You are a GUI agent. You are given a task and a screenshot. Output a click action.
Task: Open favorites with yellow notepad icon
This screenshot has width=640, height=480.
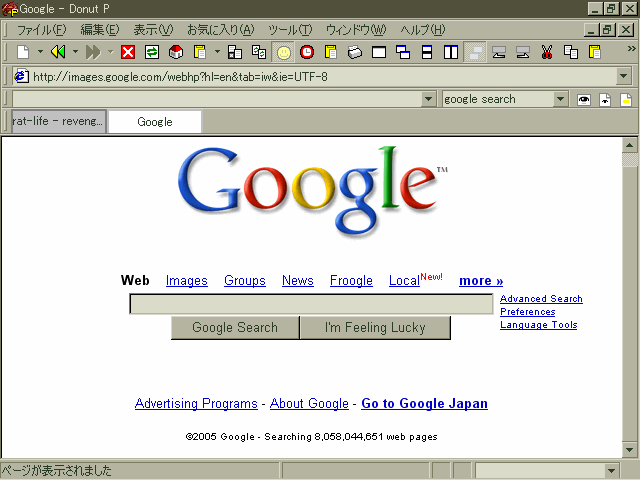(200, 52)
